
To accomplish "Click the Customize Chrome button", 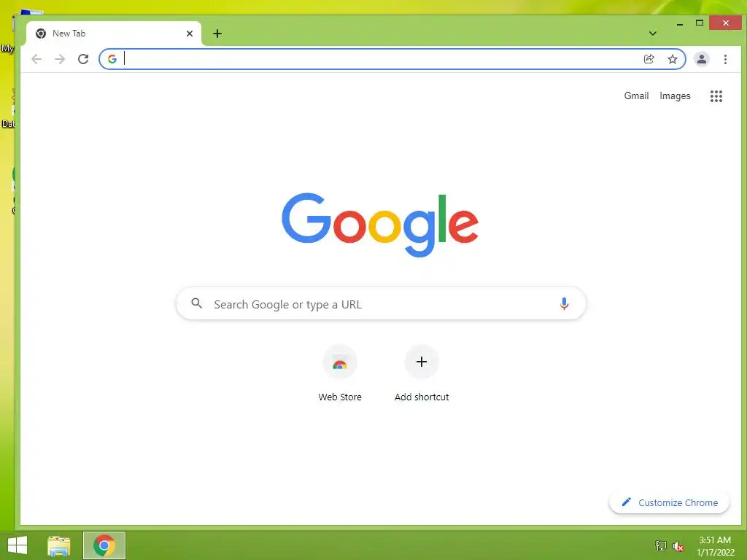I will point(669,502).
